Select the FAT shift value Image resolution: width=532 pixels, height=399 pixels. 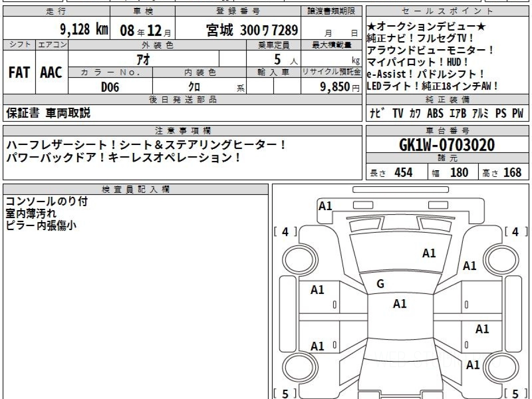tap(19, 73)
